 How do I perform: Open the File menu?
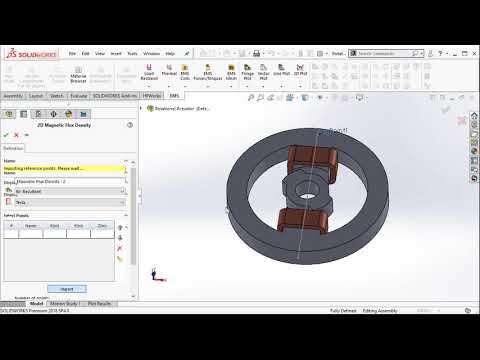coord(72,53)
